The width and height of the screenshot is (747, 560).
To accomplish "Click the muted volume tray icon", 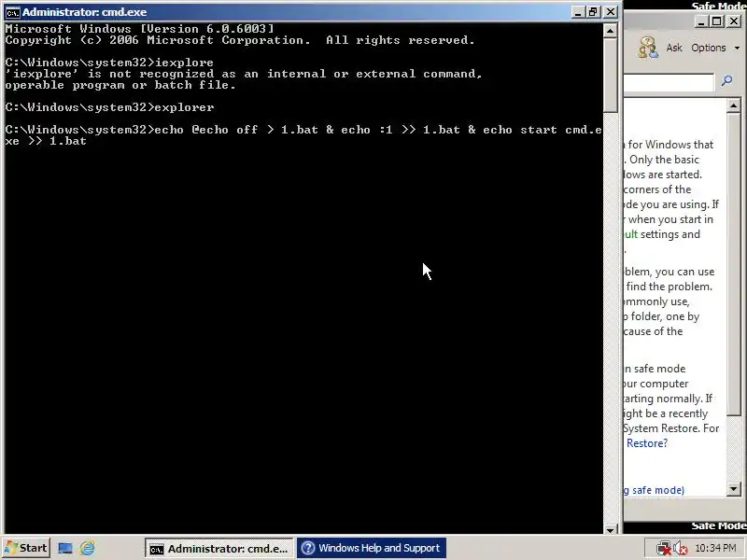I will point(681,549).
